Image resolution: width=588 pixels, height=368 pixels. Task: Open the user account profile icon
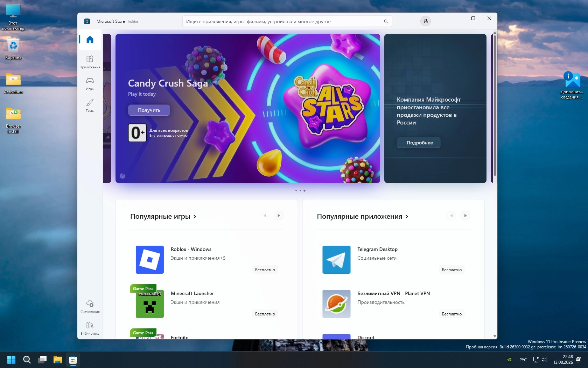[x=426, y=21]
